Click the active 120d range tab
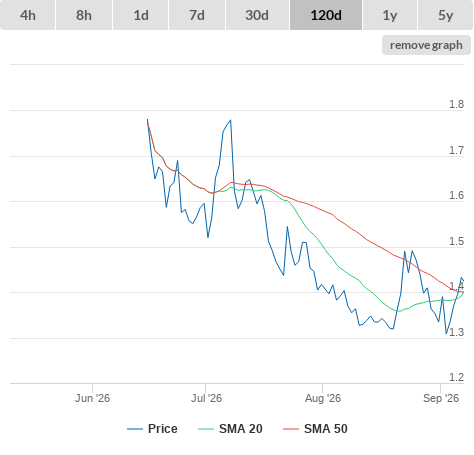Image resolution: width=474 pixels, height=455 pixels. tap(326, 15)
